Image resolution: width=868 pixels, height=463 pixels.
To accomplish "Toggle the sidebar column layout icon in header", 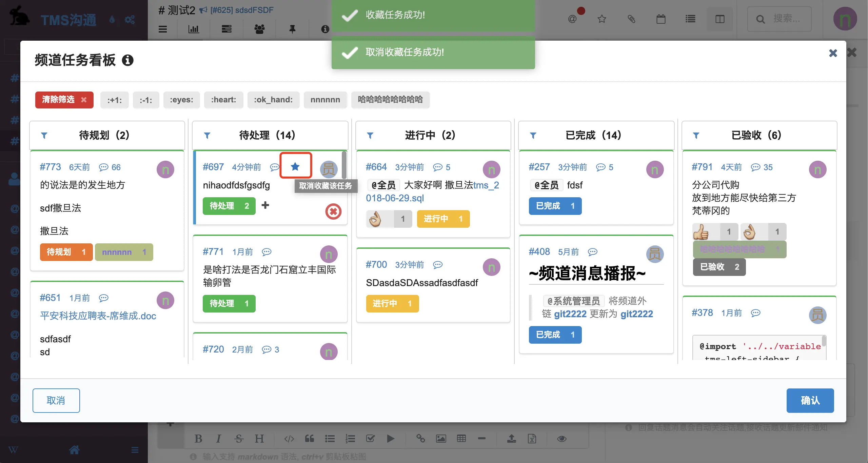I will point(720,19).
